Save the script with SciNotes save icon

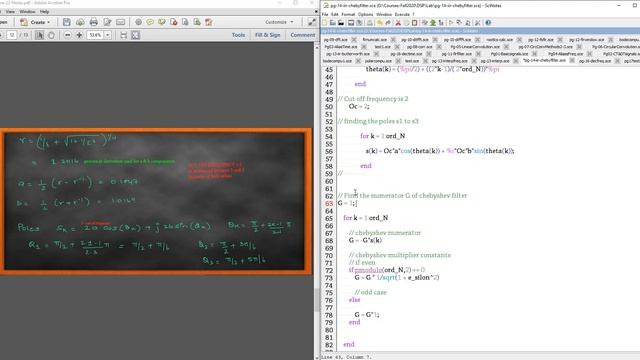(351, 23)
